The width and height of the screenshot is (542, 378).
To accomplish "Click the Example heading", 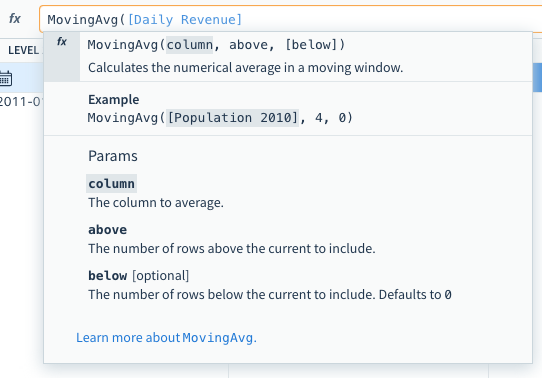I will pos(113,100).
